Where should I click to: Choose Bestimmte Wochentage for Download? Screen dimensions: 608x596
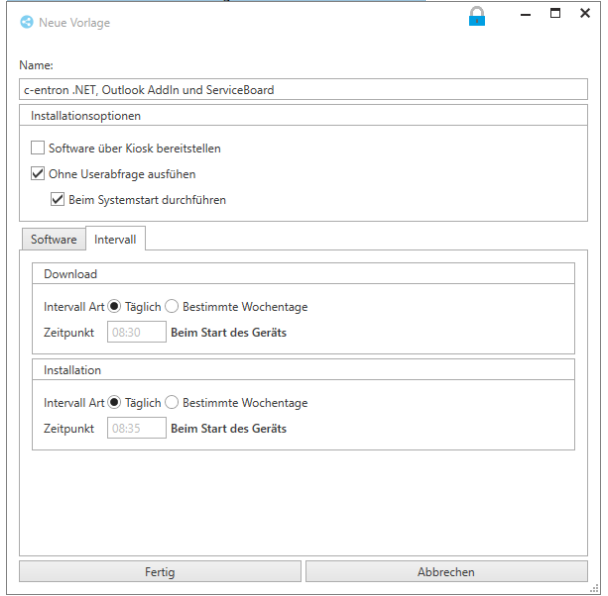(x=172, y=306)
